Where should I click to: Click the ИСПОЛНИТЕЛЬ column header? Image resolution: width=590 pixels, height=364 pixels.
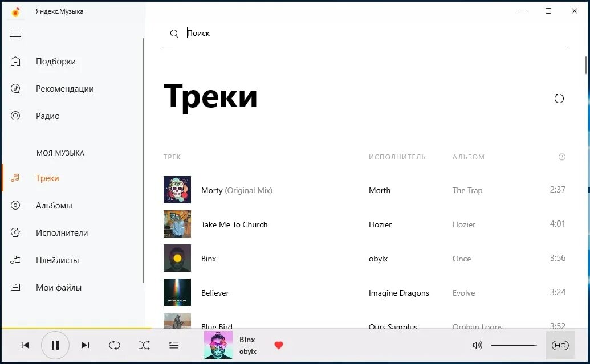[x=397, y=157]
